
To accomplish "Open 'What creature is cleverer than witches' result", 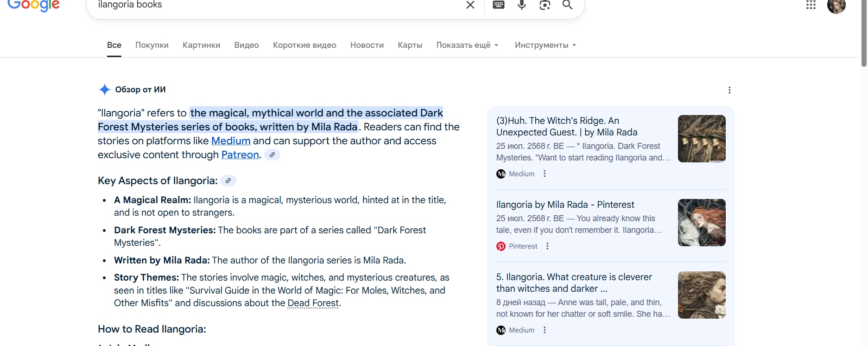I will click(x=574, y=283).
